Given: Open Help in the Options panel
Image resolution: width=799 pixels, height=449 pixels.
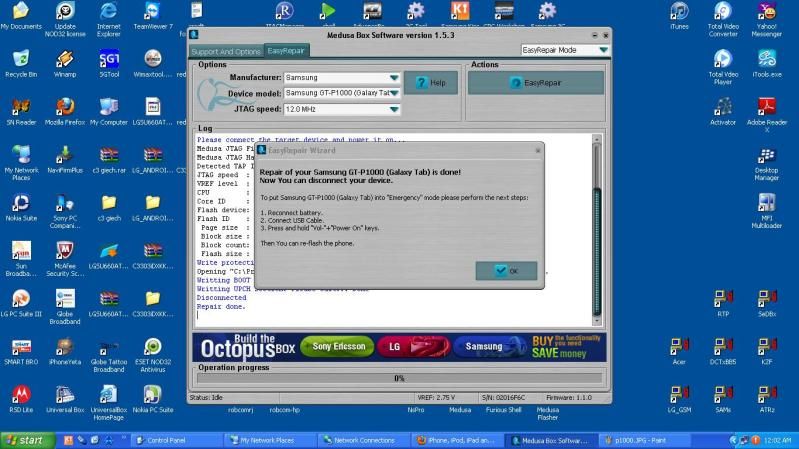Looking at the screenshot, I should click(431, 83).
